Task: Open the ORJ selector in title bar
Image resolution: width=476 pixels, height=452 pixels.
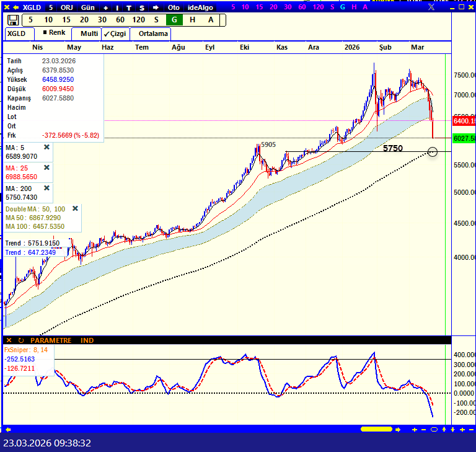Action: point(67,7)
